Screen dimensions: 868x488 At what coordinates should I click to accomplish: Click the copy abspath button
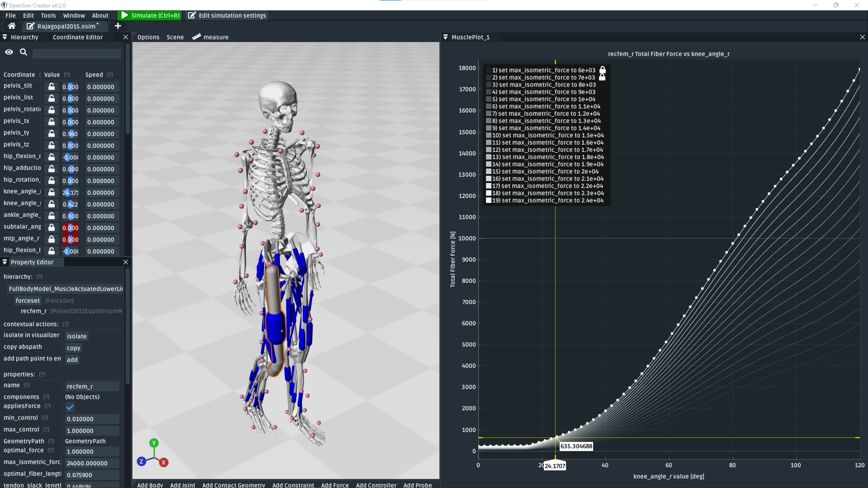[x=73, y=348]
